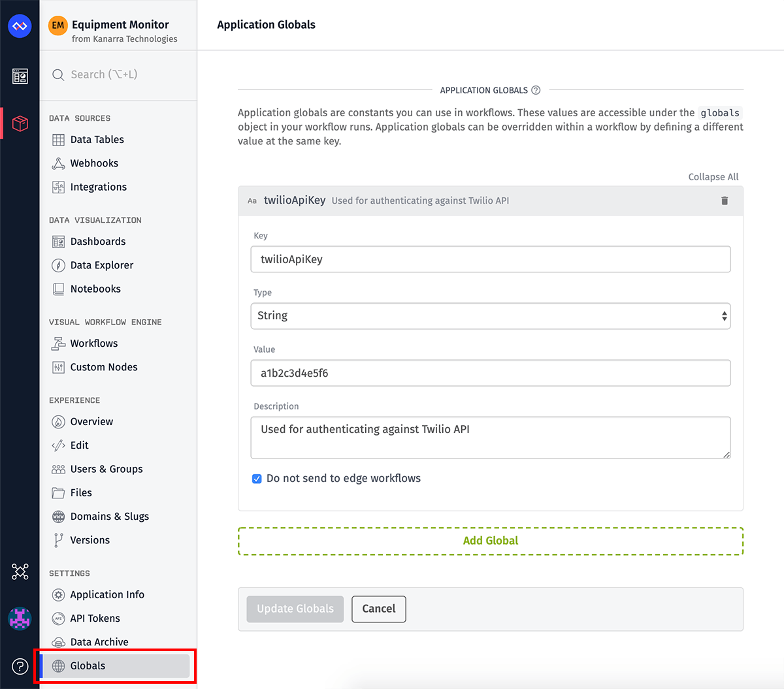The width and height of the screenshot is (784, 689).
Task: Click the Versions sidebar label
Action: 90,540
